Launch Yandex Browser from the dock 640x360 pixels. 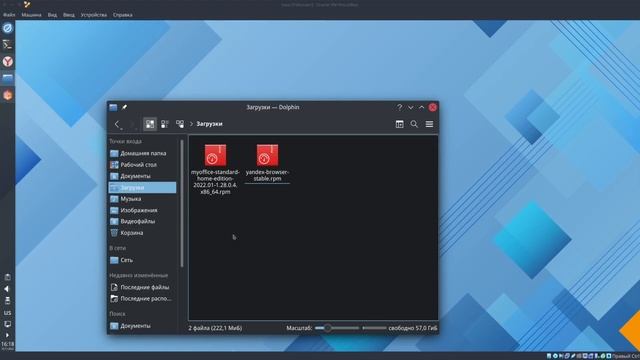[8, 62]
